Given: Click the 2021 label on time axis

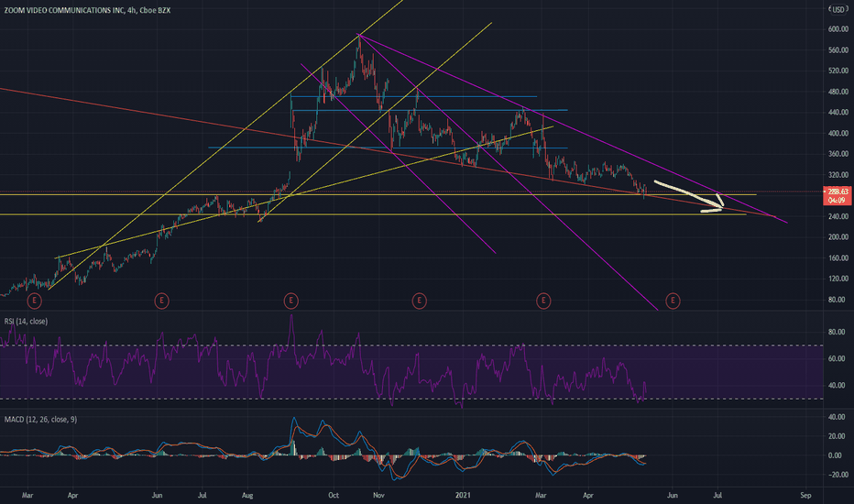Looking at the screenshot, I should (463, 496).
